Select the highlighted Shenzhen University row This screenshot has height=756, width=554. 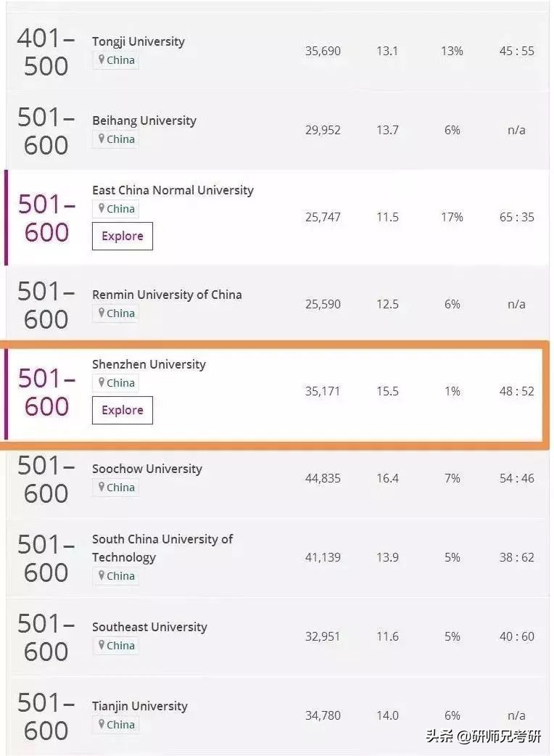tap(277, 392)
